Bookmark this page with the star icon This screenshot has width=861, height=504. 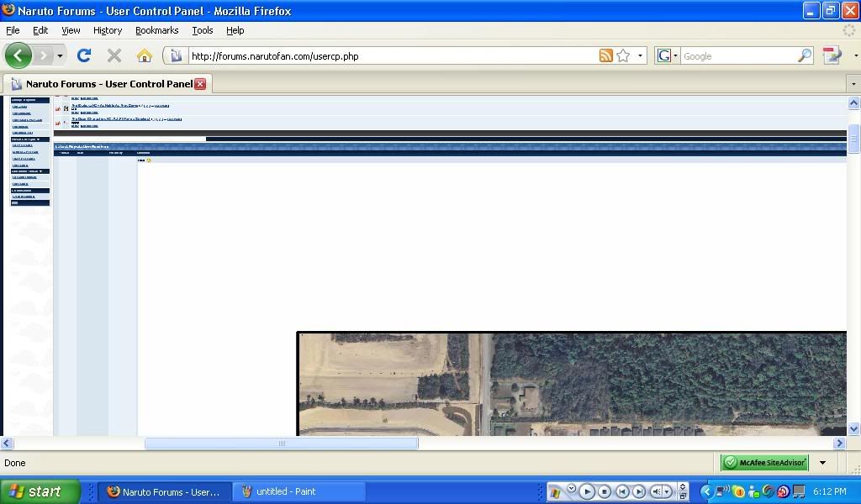623,55
